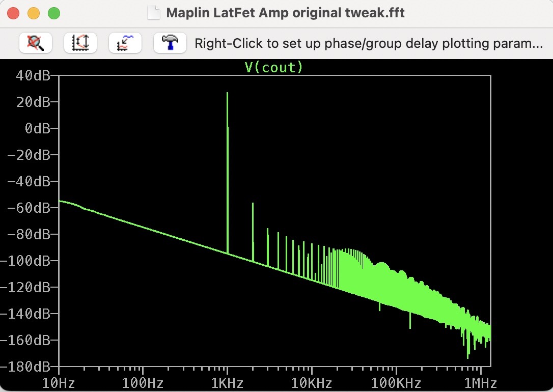The height and width of the screenshot is (392, 553).
Task: Click the second harmonic spike at 2KHz
Action: tap(253, 232)
